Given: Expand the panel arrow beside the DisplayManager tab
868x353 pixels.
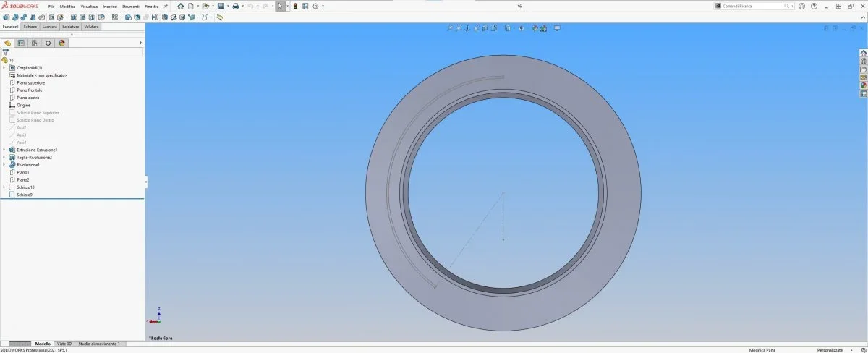Looking at the screenshot, I should [x=140, y=43].
